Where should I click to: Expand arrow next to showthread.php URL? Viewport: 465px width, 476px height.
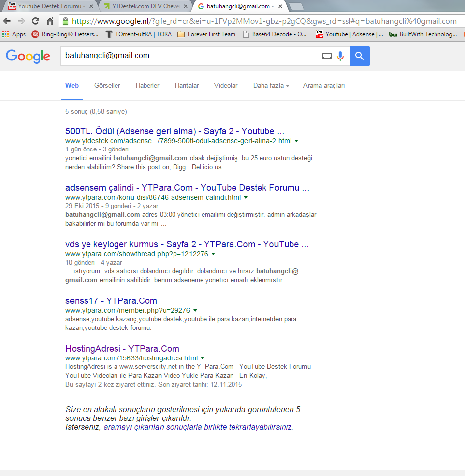pos(213,254)
